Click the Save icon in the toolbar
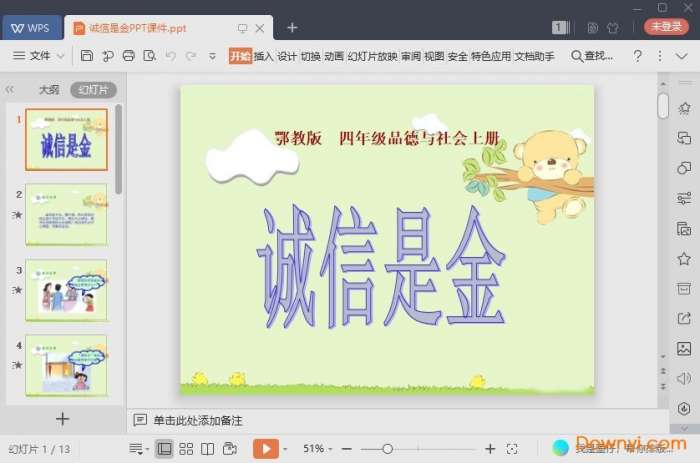This screenshot has width=700, height=463. (x=87, y=56)
